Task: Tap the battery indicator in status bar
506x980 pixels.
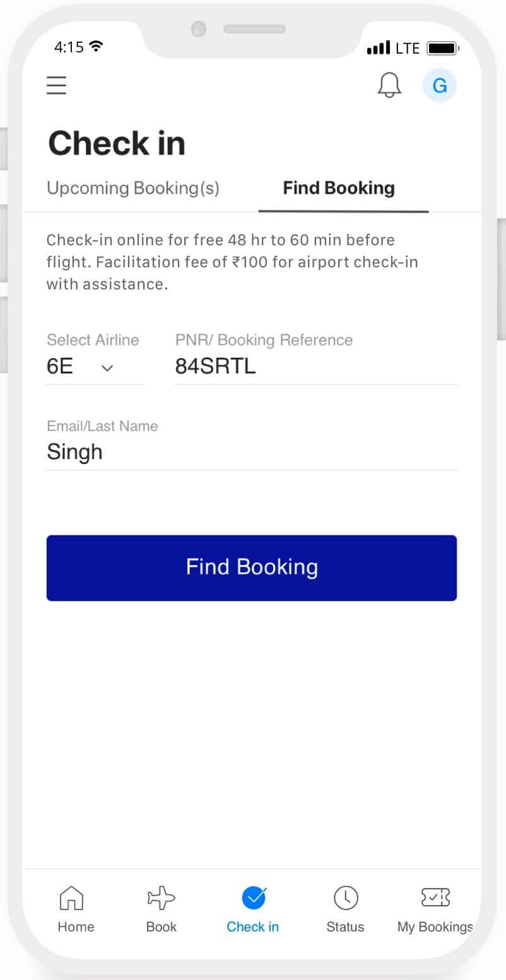Action: click(443, 48)
